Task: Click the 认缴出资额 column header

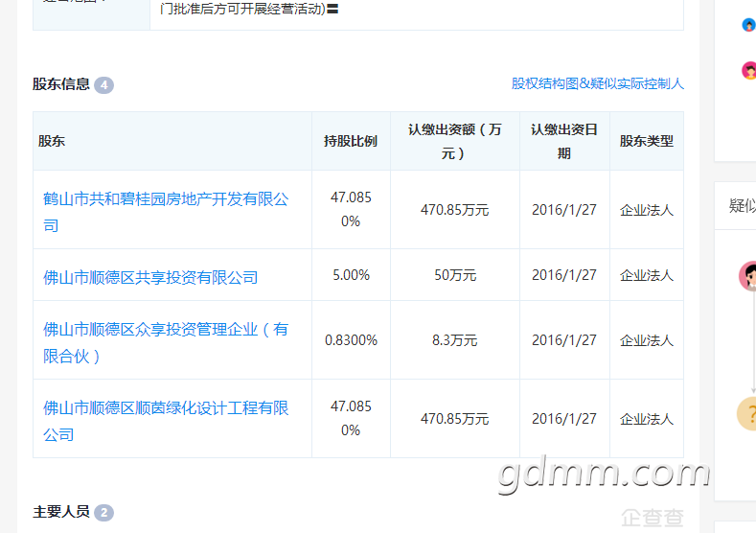Action: click(454, 141)
